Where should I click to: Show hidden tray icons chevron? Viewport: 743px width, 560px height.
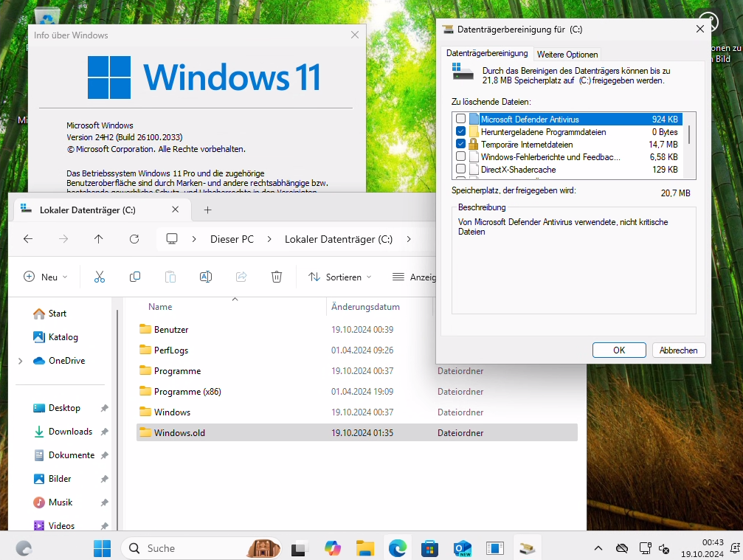pos(598,548)
